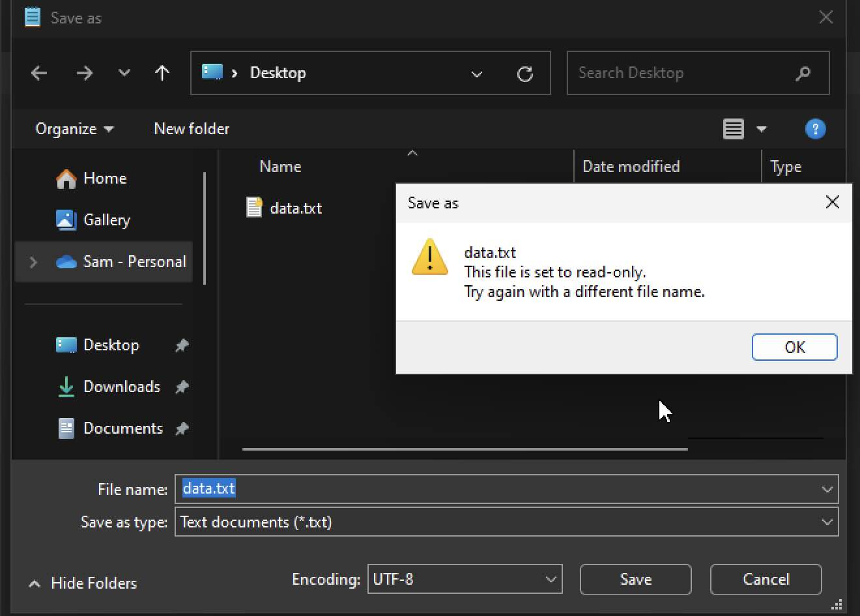Click the change view layout icon

click(732, 128)
